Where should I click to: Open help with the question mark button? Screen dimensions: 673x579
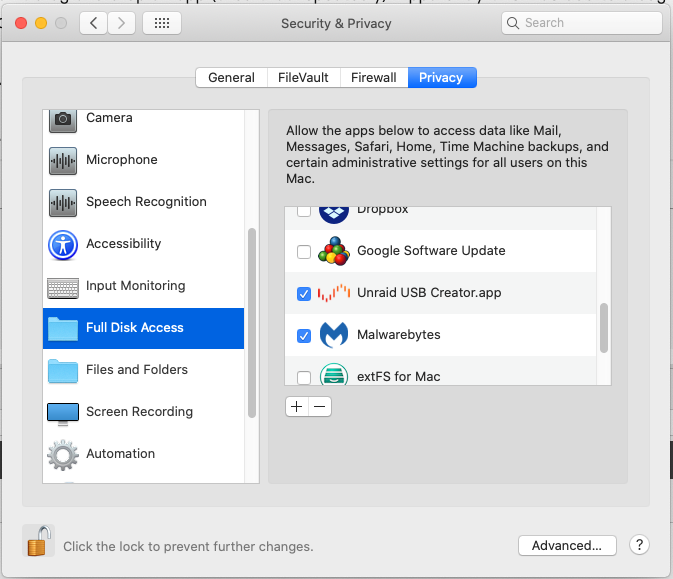pos(639,545)
